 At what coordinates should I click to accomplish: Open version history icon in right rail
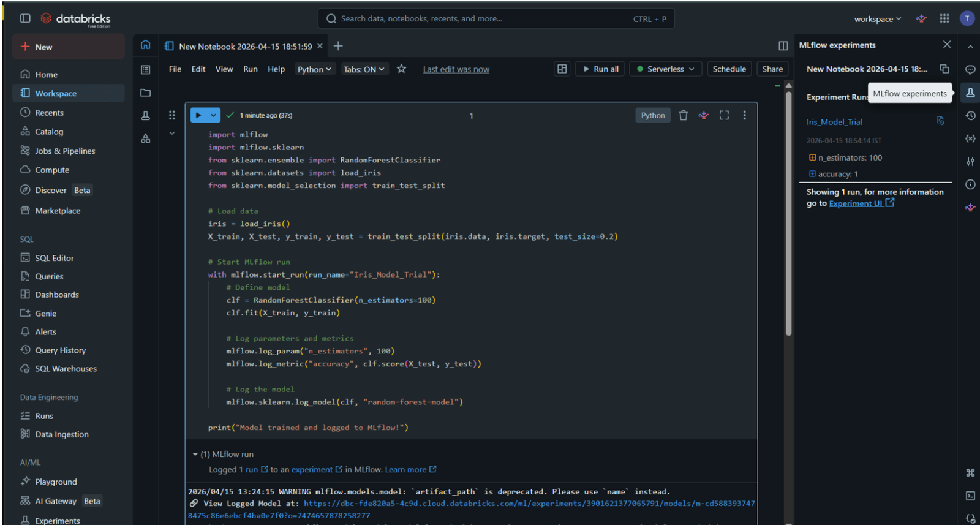[970, 116]
